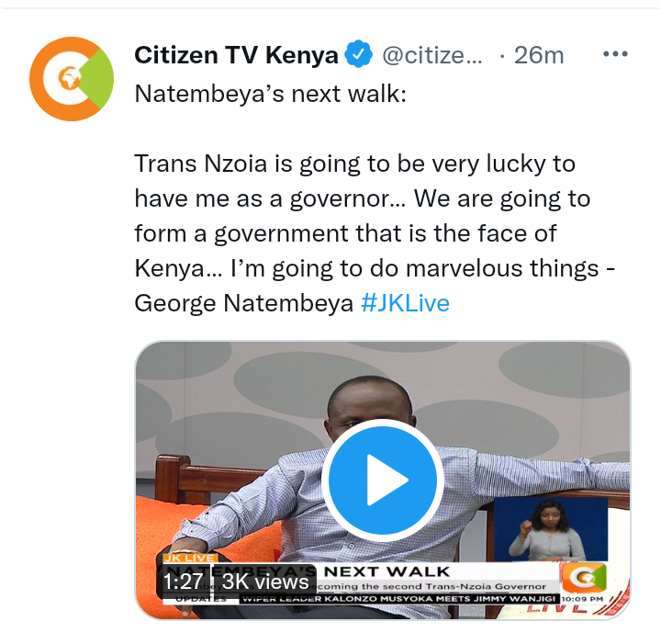Select the Citizen TV Kenya display name
661x644 pixels.
(x=236, y=55)
